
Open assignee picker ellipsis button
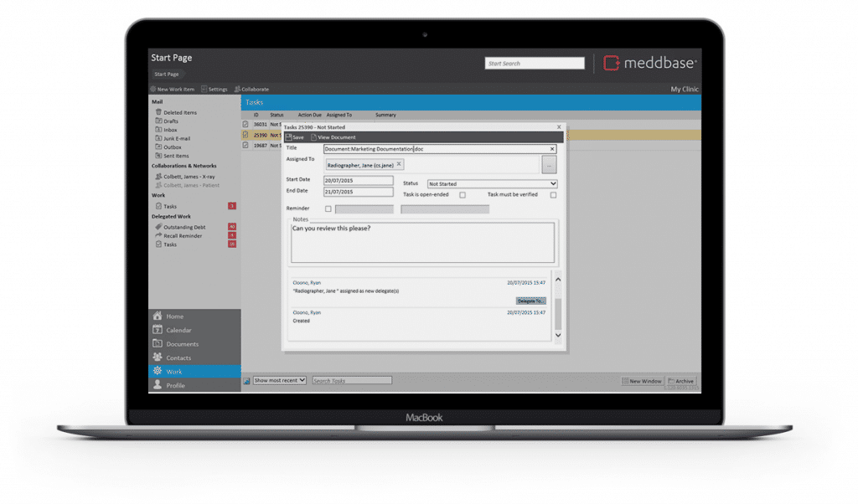(549, 165)
